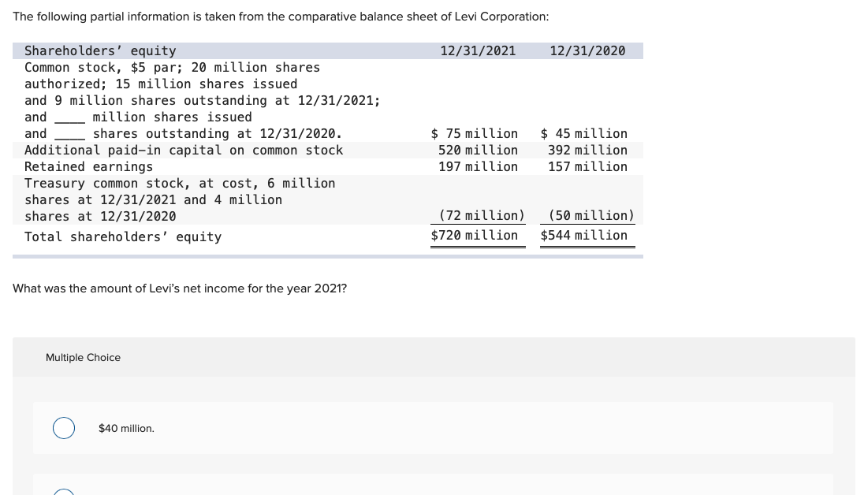Screen dimensions: 868x495
Task: Click 'shares at 12/31/2021 and 4 million' line
Action: point(154,200)
